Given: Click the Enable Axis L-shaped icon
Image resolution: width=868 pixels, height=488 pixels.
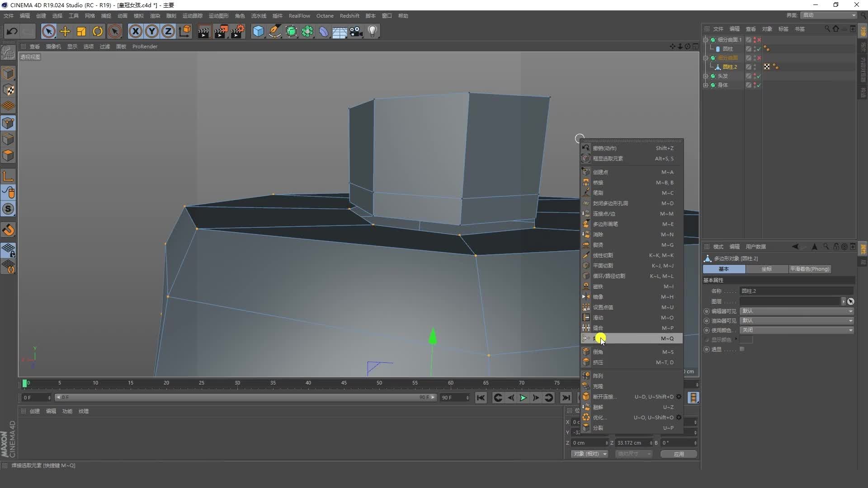Looking at the screenshot, I should pyautogui.click(x=8, y=176).
